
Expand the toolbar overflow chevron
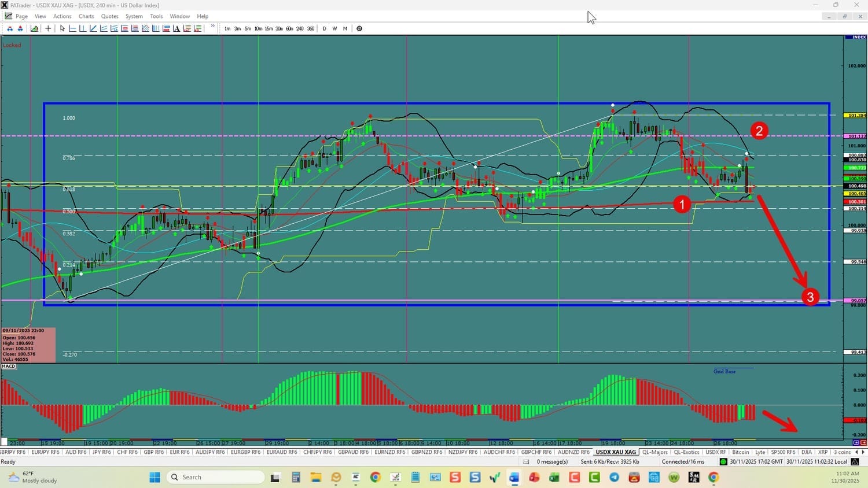pyautogui.click(x=212, y=27)
